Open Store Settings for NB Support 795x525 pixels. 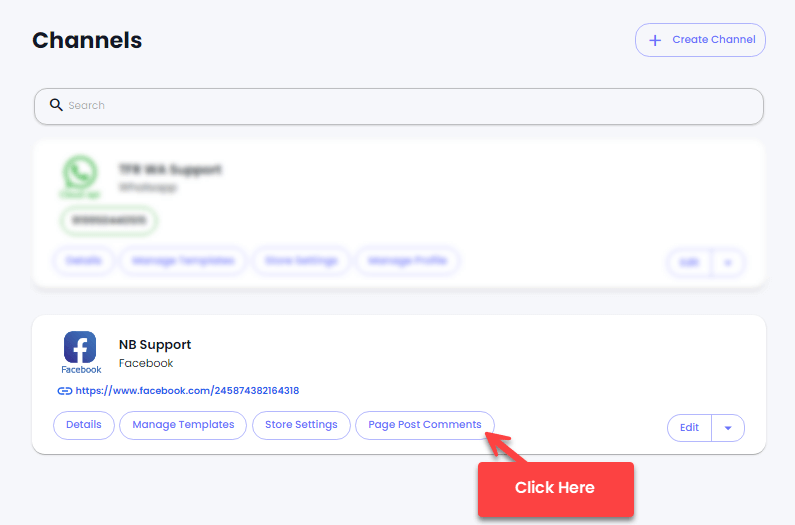301,425
